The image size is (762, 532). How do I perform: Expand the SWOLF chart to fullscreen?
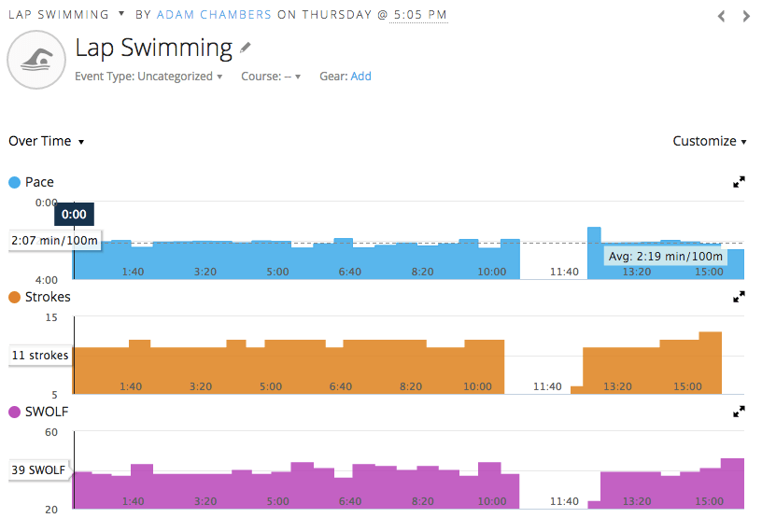pos(740,412)
